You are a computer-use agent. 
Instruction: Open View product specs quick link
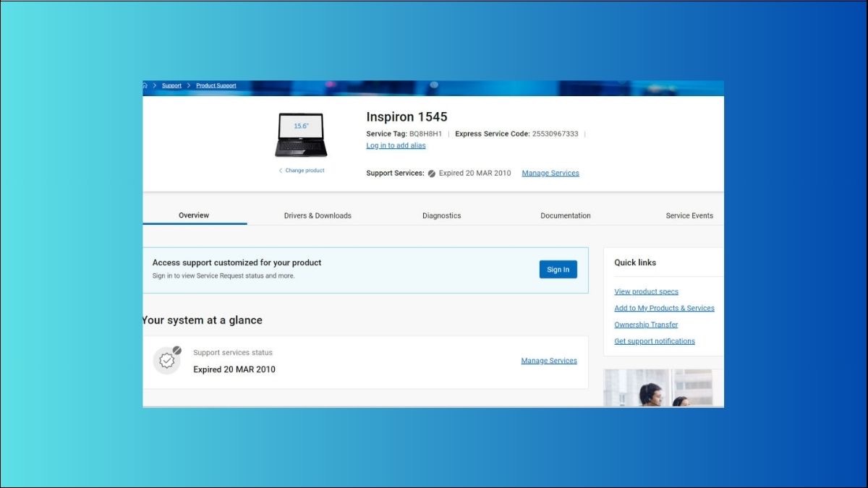(x=647, y=291)
